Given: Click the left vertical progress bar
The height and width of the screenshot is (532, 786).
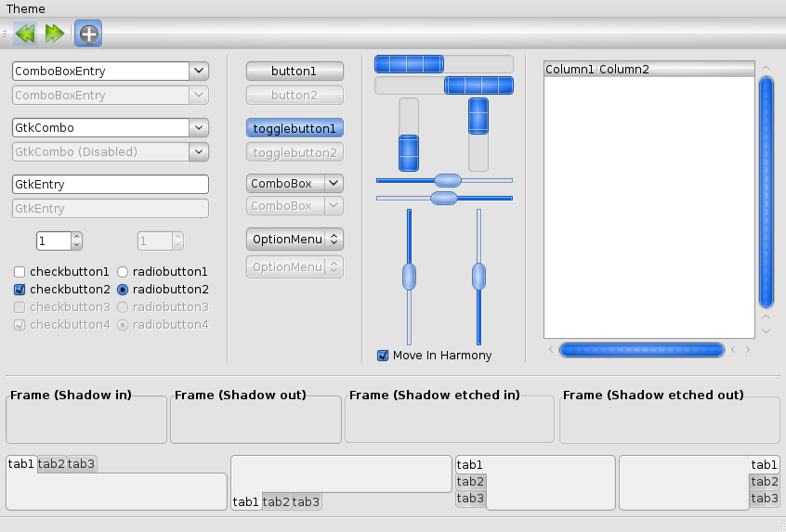Looking at the screenshot, I should [409, 135].
